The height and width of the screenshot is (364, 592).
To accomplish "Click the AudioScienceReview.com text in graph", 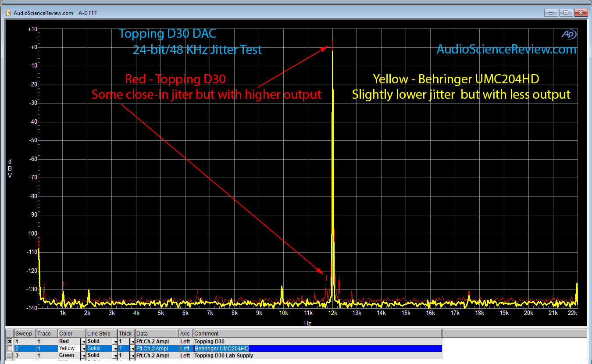I will pyautogui.click(x=506, y=49).
